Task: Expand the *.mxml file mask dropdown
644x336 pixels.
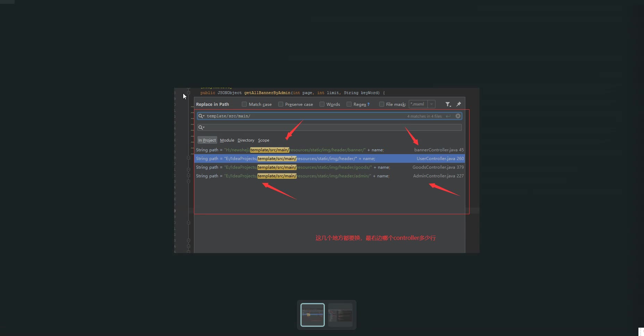Action: 431,104
